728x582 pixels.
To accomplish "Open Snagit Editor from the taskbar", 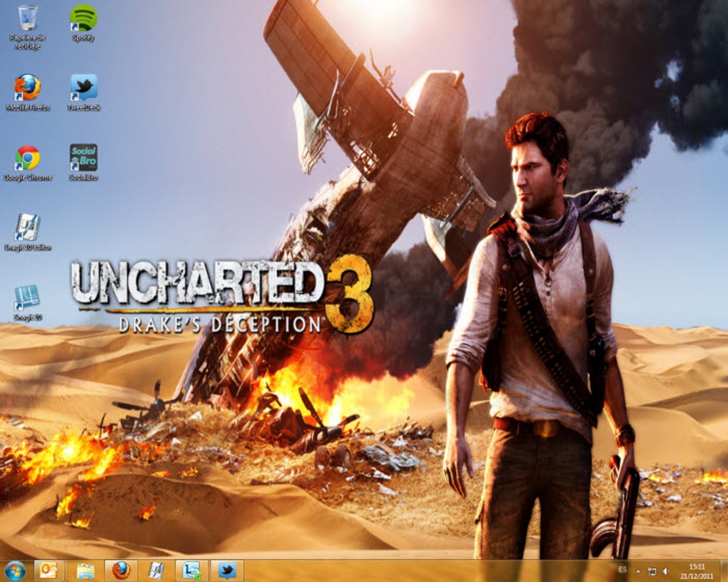I will (x=156, y=571).
